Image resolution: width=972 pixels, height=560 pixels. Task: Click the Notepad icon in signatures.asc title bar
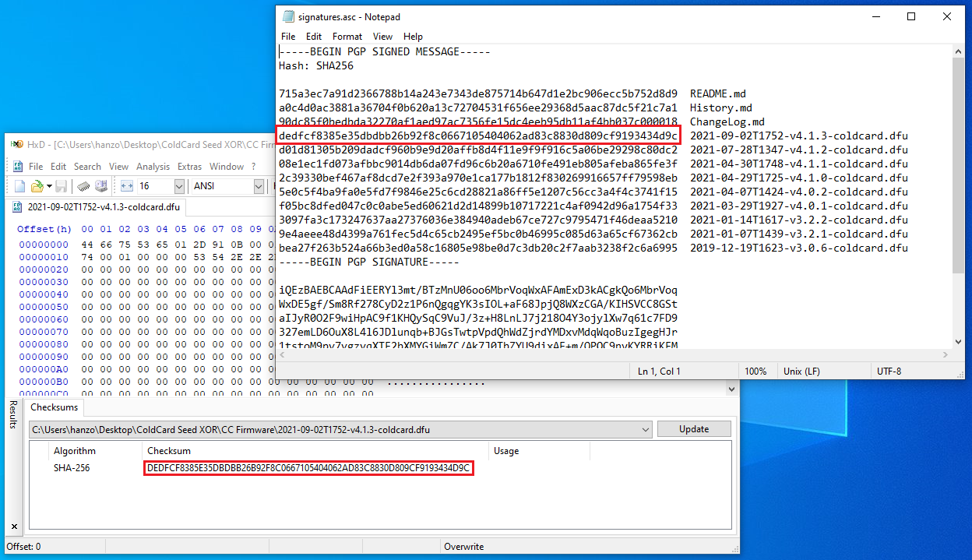(x=288, y=16)
